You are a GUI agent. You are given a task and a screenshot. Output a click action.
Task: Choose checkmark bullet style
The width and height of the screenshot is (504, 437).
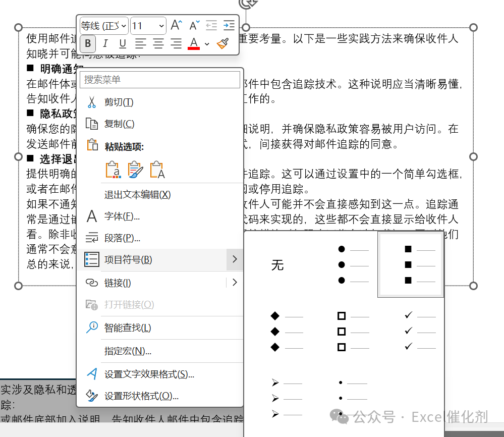[411, 332]
